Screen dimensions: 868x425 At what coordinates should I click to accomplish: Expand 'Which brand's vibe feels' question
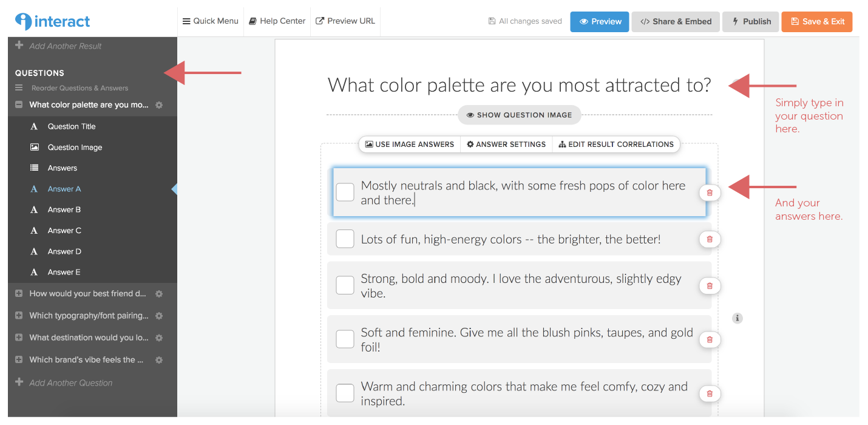point(19,359)
